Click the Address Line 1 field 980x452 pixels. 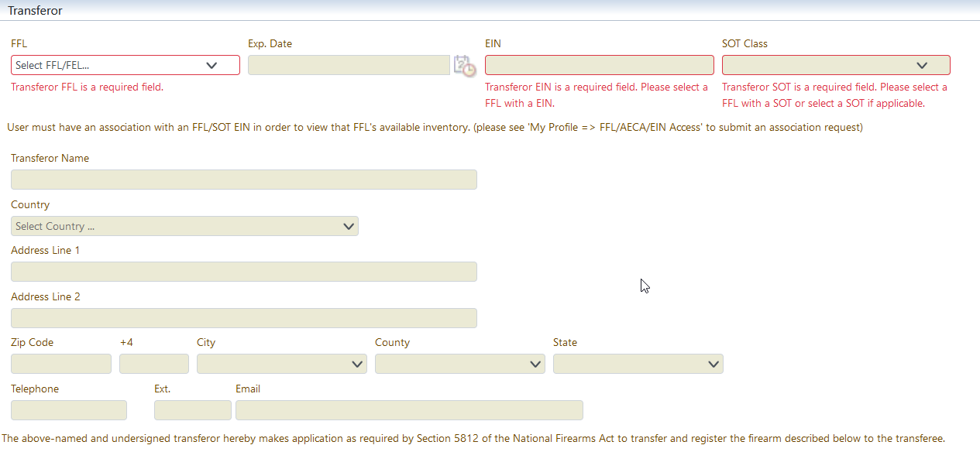tap(244, 272)
